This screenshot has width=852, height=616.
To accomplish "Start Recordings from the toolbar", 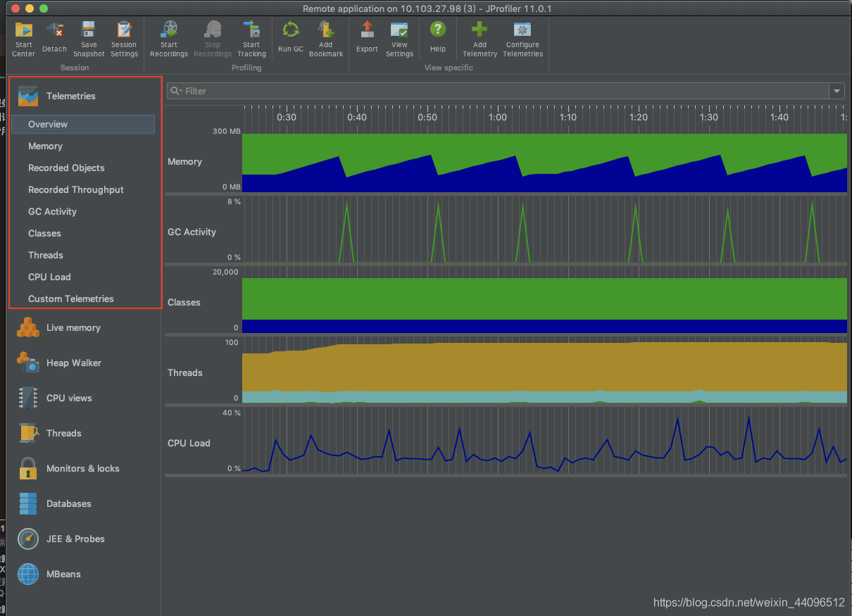I will [169, 39].
